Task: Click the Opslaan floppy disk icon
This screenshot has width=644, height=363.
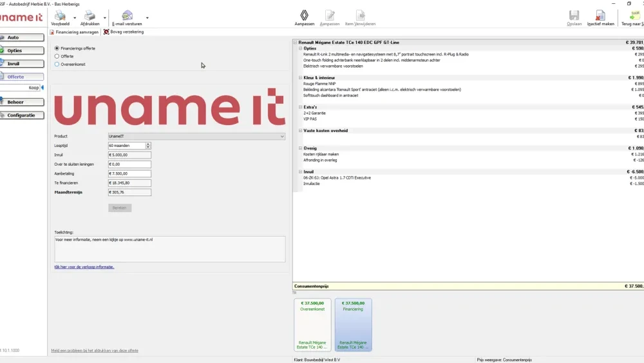Action: [574, 15]
